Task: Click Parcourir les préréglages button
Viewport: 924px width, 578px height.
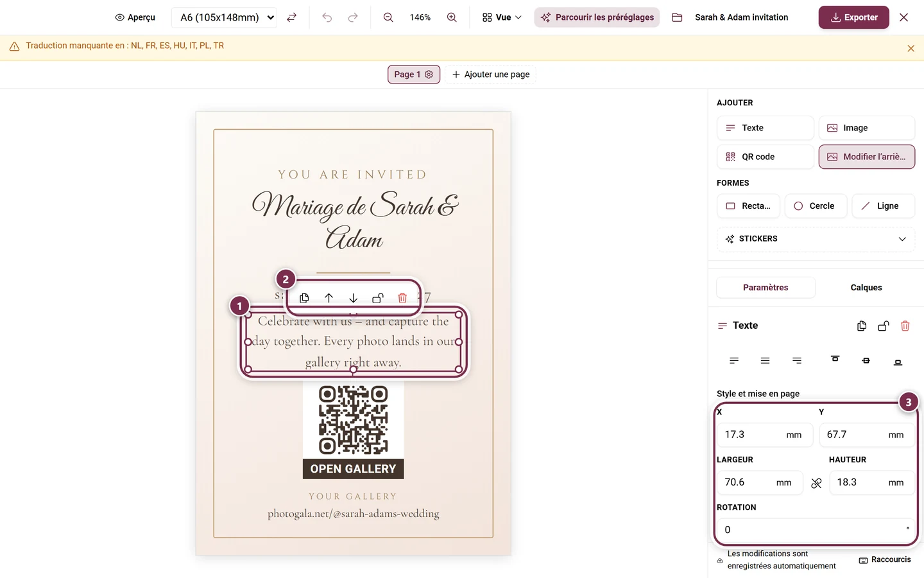Action: click(x=597, y=17)
